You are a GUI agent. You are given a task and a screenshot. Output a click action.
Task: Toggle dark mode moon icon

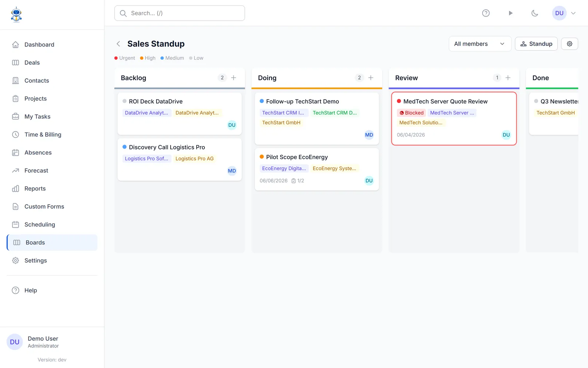pyautogui.click(x=535, y=13)
